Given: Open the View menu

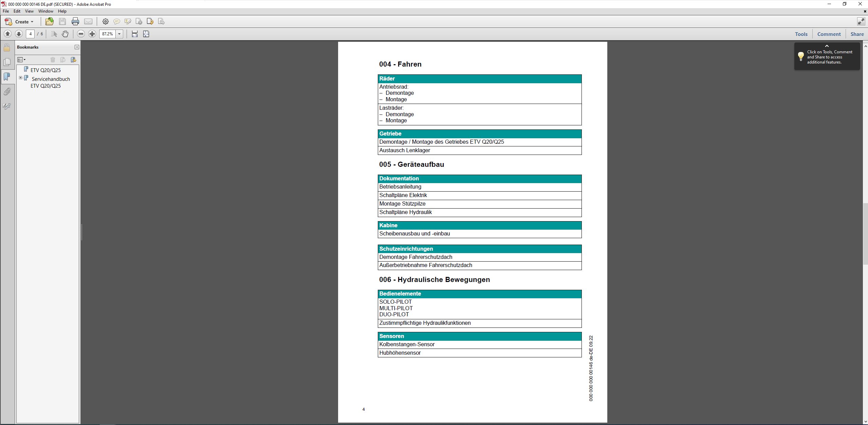Looking at the screenshot, I should coord(29,11).
